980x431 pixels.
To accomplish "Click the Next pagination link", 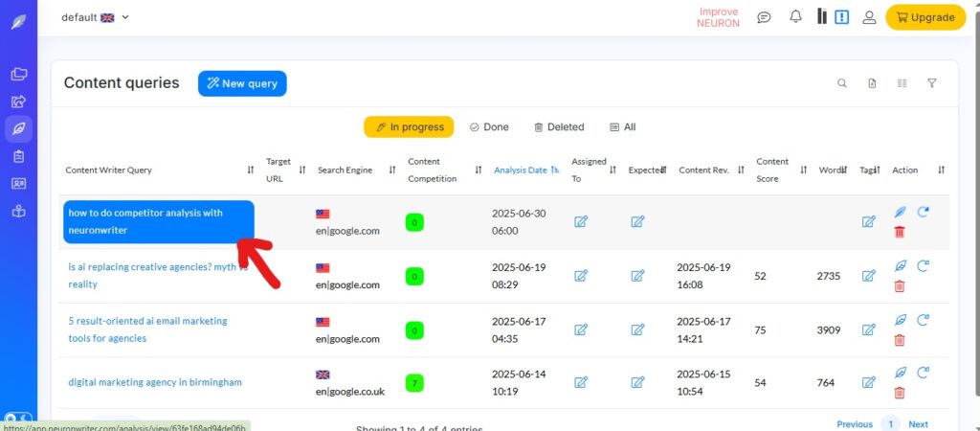I will coord(918,424).
